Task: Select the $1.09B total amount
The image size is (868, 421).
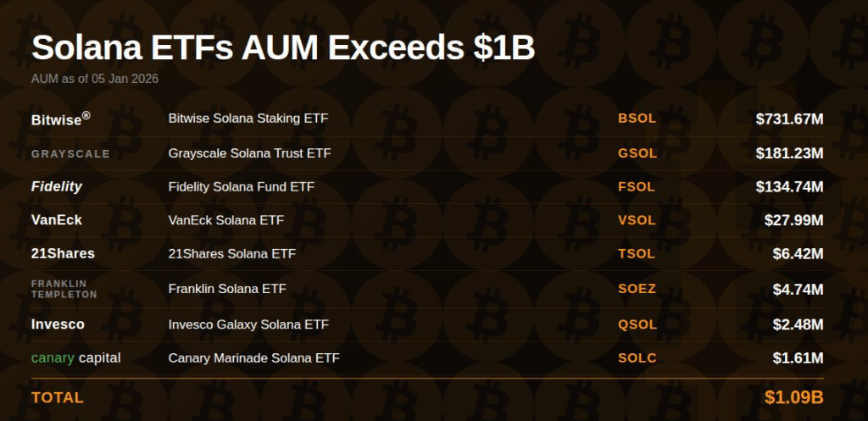Action: (x=793, y=397)
